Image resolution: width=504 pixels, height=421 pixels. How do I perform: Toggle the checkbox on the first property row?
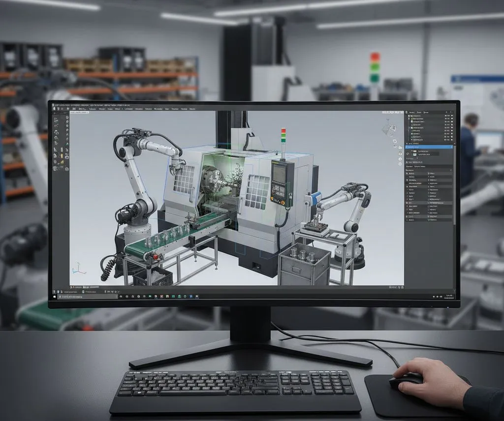coord(408,174)
